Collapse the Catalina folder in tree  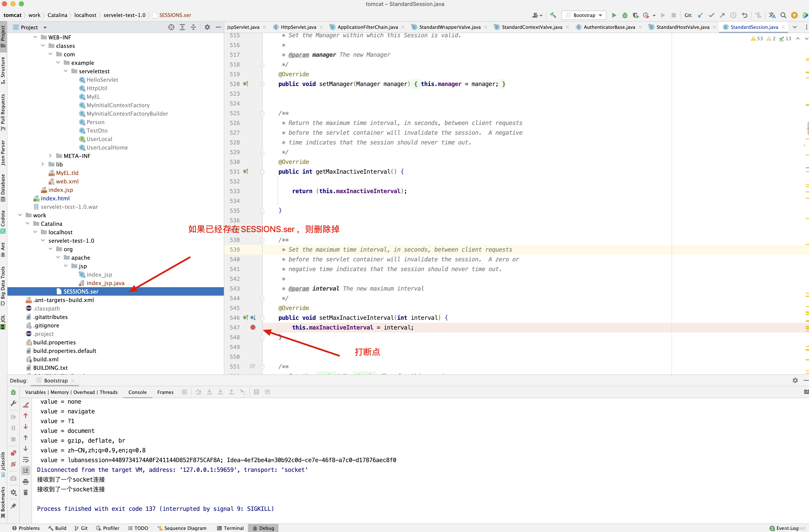28,223
